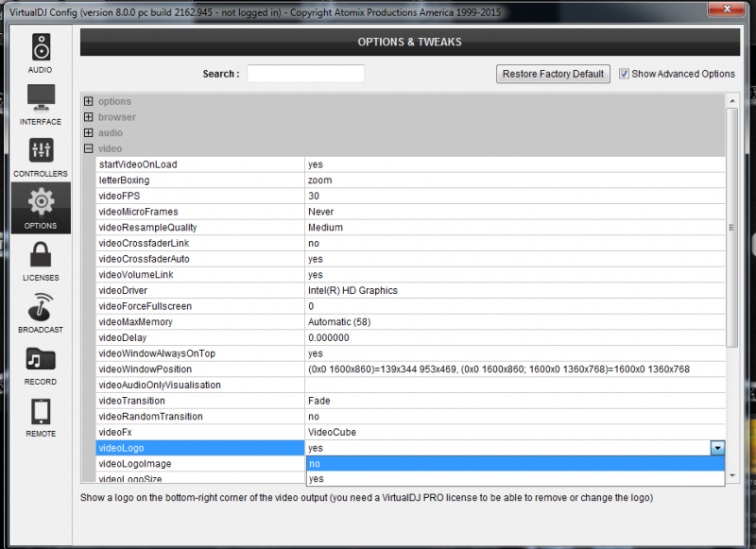The image size is (756, 549).
Task: Select the Options gear icon
Action: pos(41,201)
